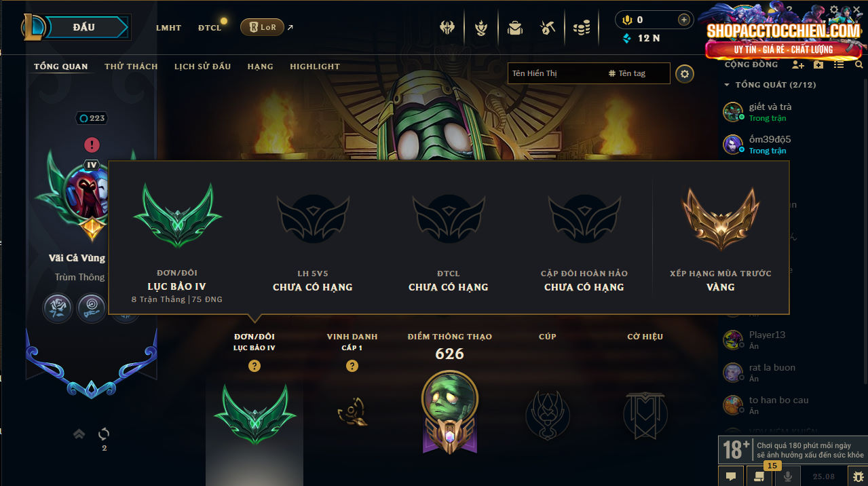
Task: Collapse the TỔNG QUÁT friends group
Action: pos(728,86)
